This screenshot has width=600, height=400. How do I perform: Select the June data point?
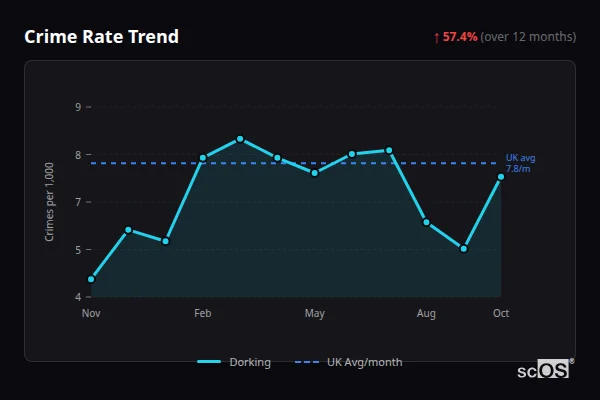pyautogui.click(x=352, y=154)
